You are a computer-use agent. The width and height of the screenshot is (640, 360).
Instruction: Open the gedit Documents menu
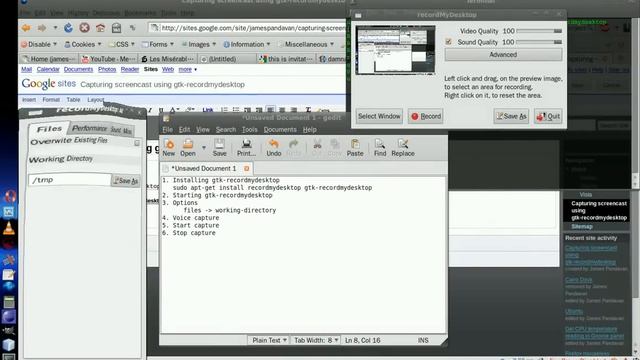click(280, 129)
